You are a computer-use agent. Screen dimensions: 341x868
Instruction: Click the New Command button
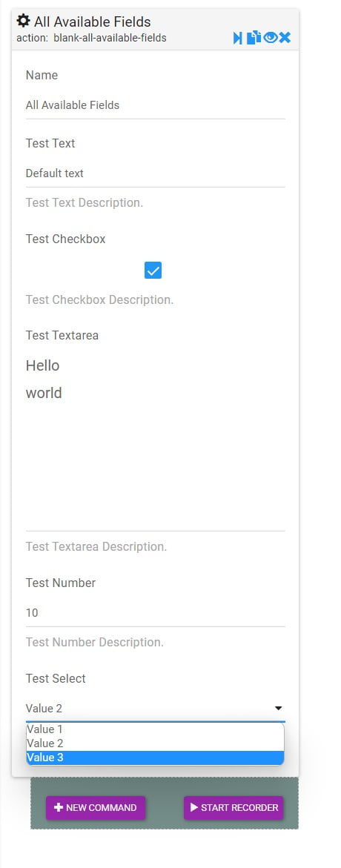point(95,808)
